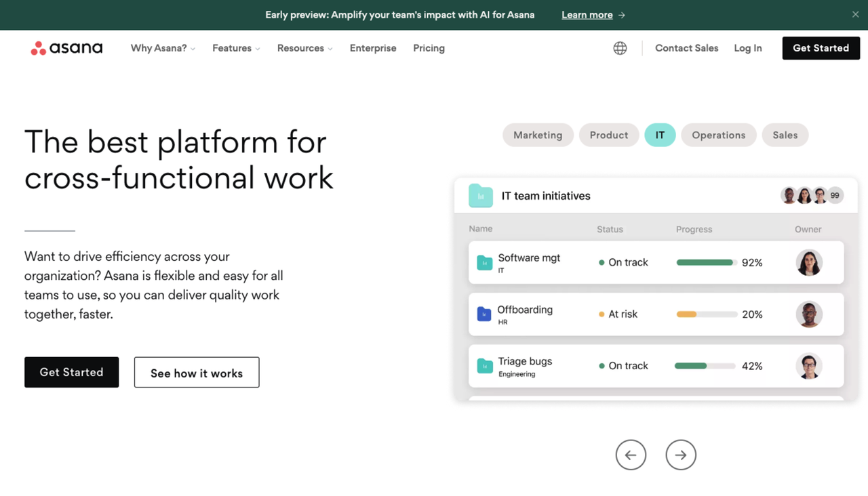Click the Triage bugs owner avatar

809,366
